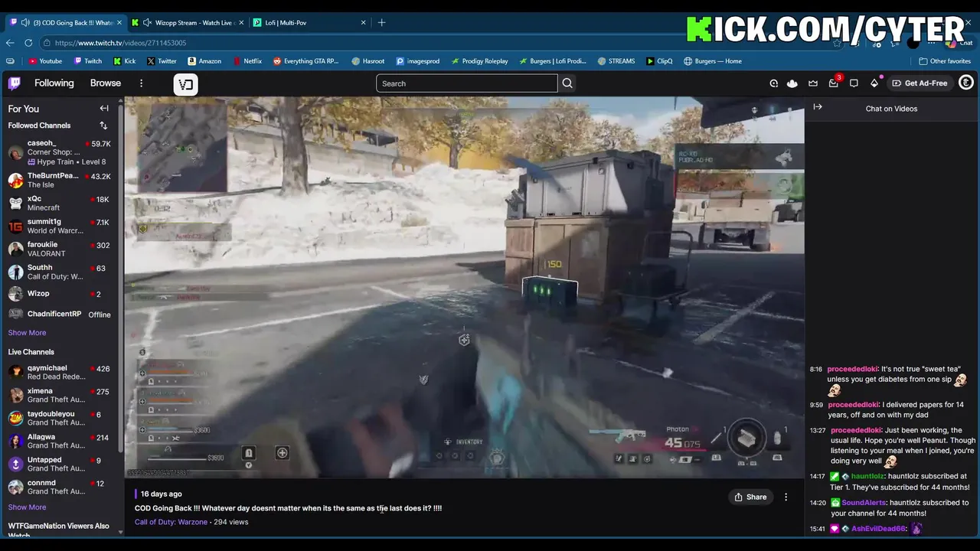
Task: Jump to 14:17 chat timestamp
Action: (x=817, y=476)
